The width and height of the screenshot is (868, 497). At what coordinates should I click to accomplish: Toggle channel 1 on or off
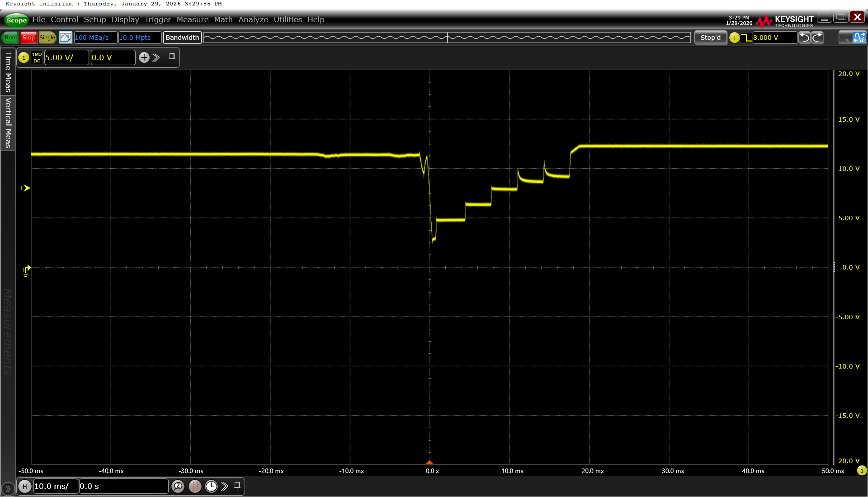(24, 57)
